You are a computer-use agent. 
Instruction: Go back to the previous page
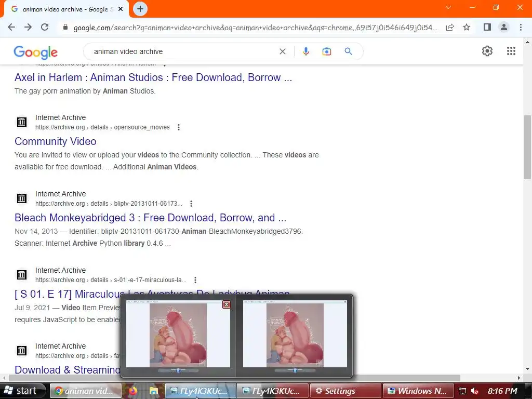11,27
